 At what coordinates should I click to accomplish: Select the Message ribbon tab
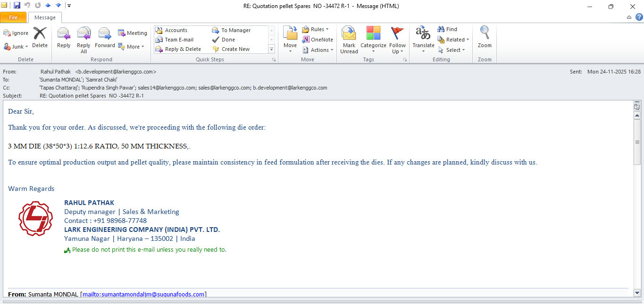point(45,17)
